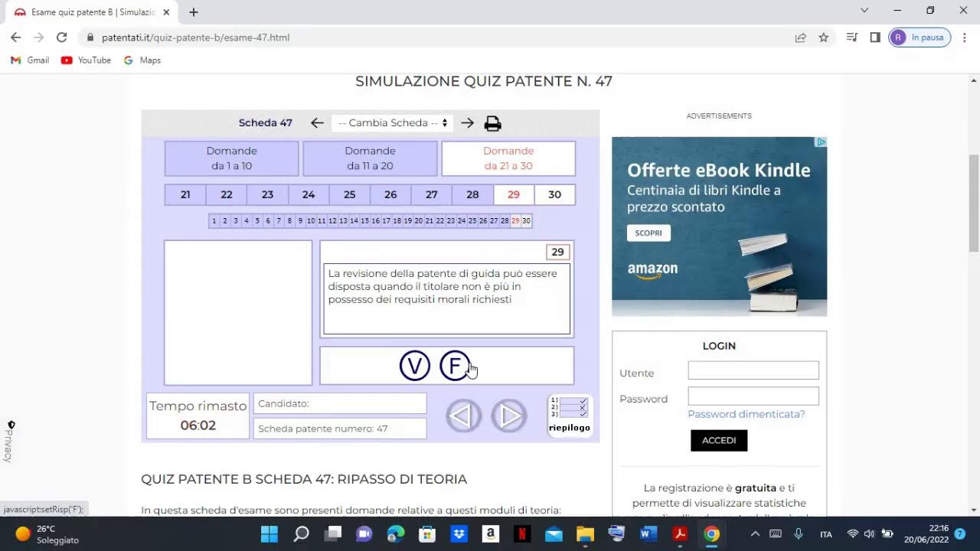Viewport: 980px width, 551px height.
Task: Open the Maps bookmark
Action: [x=142, y=60]
